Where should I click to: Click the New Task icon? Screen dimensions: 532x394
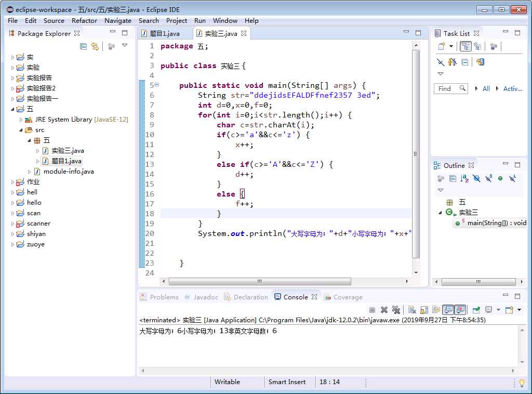pyautogui.click(x=442, y=46)
